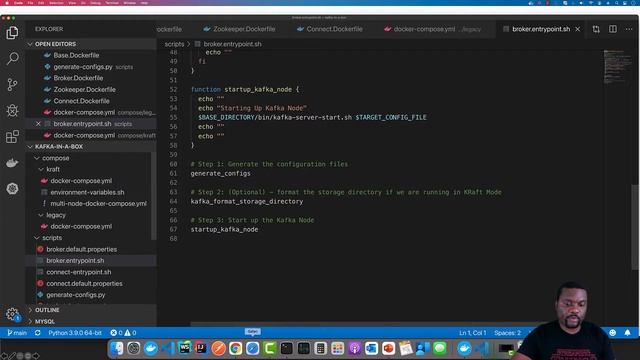Open Messages from the dock
This screenshot has width=640, height=360.
coord(439,348)
